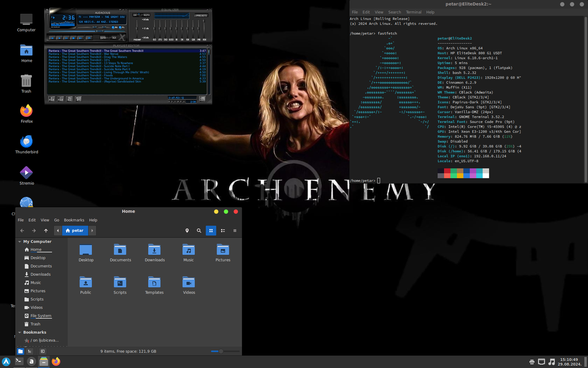Open the Go menu in file manager

click(x=57, y=220)
